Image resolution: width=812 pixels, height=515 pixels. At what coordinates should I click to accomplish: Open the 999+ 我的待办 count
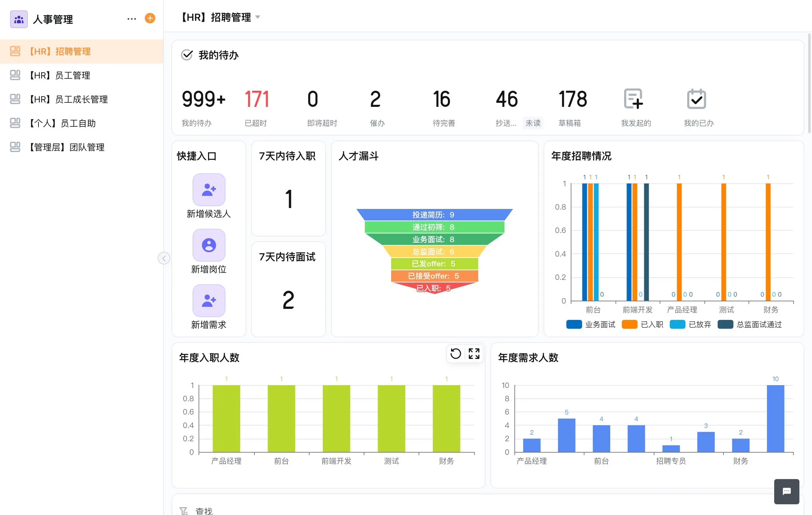click(203, 99)
